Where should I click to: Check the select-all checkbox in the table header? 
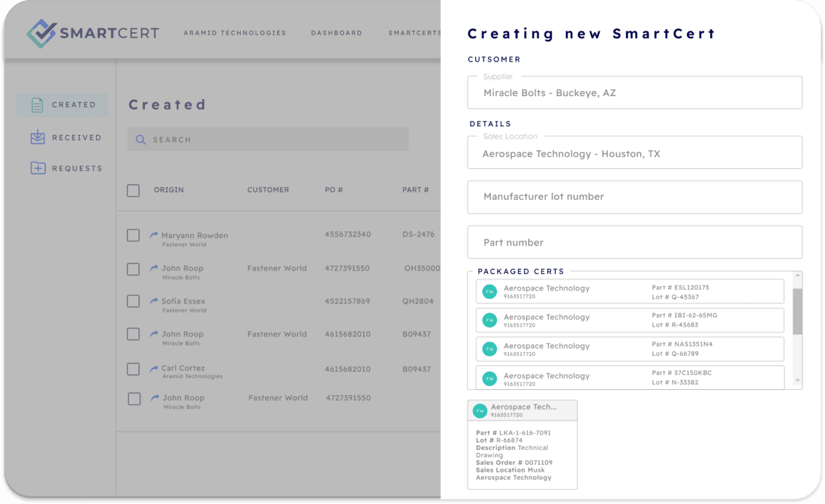pyautogui.click(x=133, y=190)
